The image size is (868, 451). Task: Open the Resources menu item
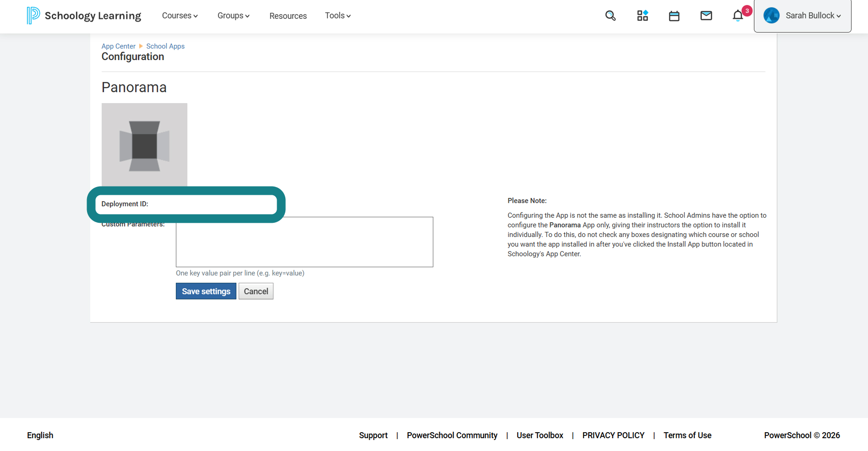click(288, 16)
